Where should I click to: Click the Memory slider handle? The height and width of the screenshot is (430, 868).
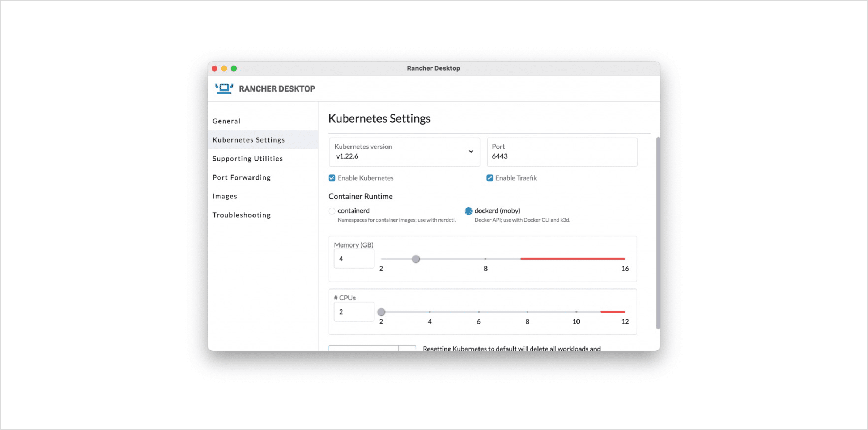pos(416,259)
